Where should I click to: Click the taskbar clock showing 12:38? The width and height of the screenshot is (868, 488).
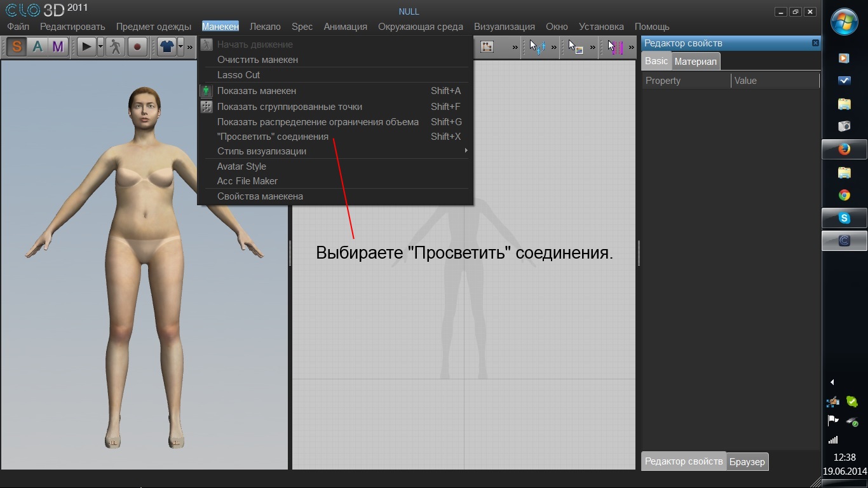pos(844,457)
